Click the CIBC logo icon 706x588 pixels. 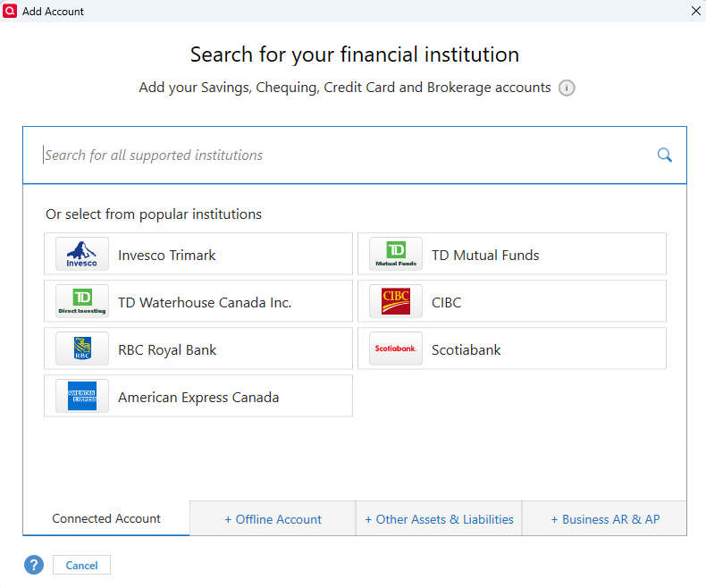pos(396,302)
